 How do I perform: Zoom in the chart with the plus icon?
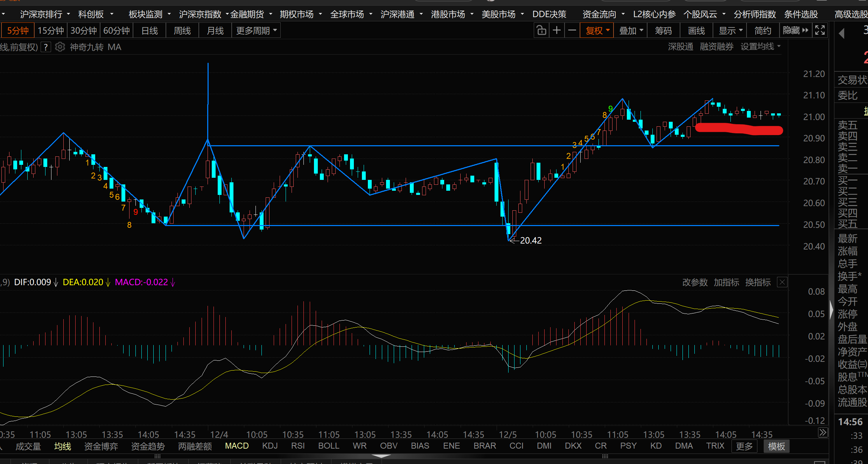coord(556,30)
